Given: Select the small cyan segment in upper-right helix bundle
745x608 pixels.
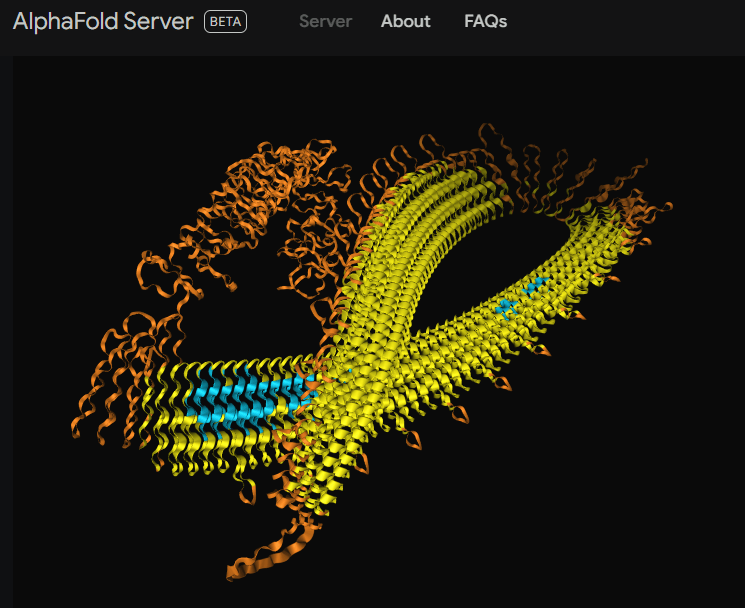Looking at the screenshot, I should coord(522,295).
